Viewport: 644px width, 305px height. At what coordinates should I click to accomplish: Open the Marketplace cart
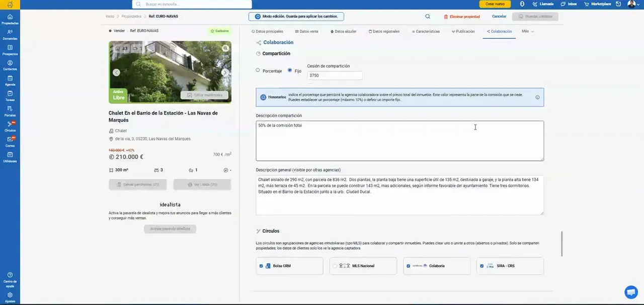tap(597, 4)
